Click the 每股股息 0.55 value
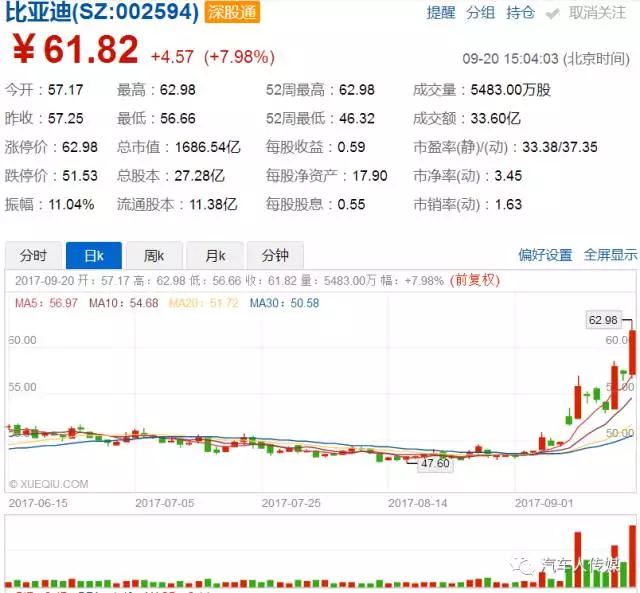The image size is (640, 593). 316,204
